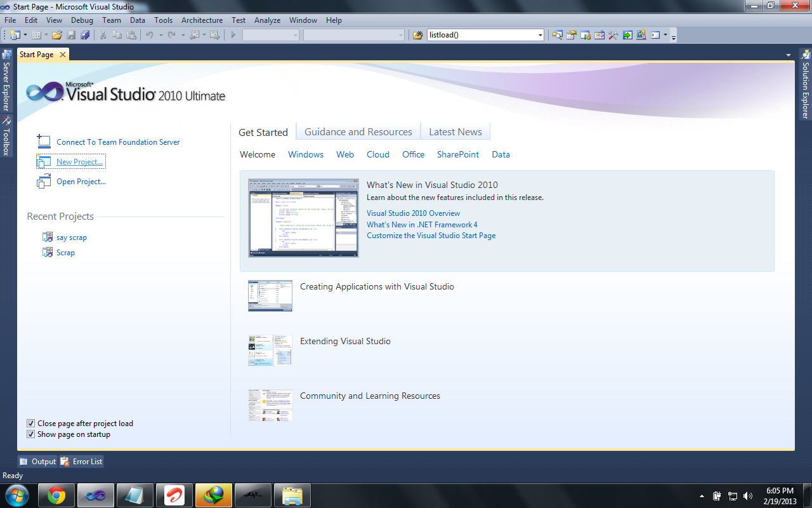The image size is (812, 508).
Task: Click the Extension Manager toolbar icon
Action: pyautogui.click(x=641, y=35)
